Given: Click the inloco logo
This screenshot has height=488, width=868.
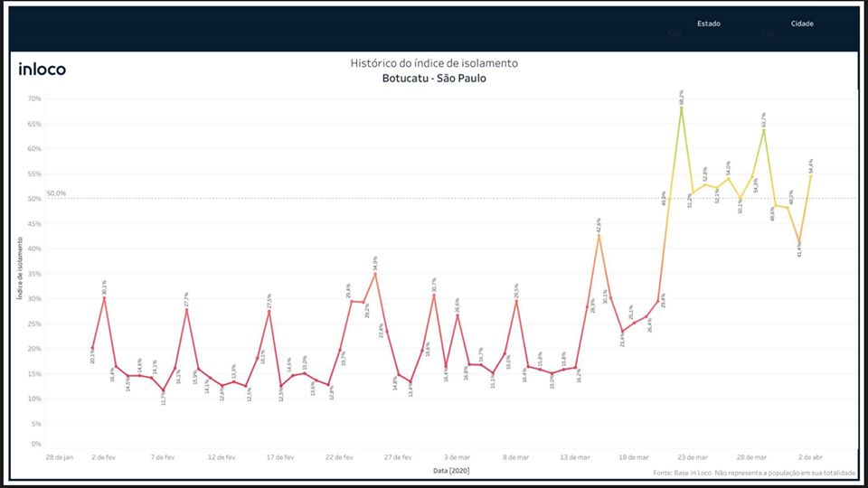Looking at the screenshot, I should (42, 70).
